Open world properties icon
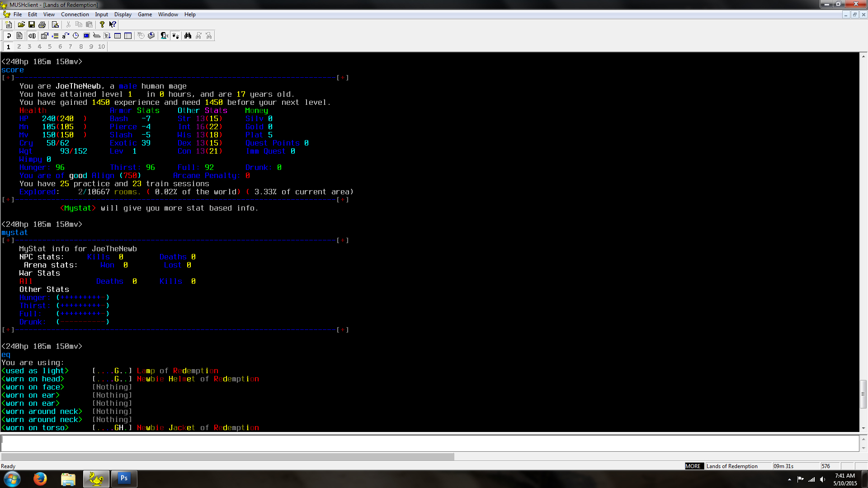 coord(44,36)
